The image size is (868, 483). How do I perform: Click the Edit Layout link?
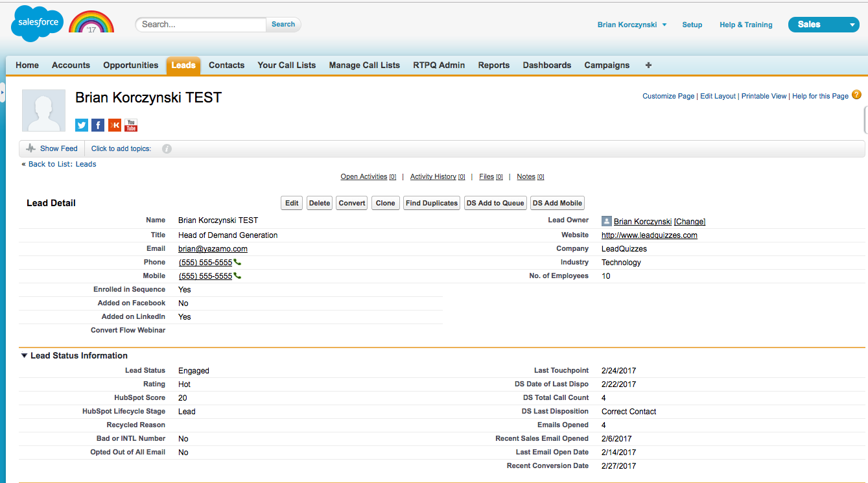coord(718,96)
